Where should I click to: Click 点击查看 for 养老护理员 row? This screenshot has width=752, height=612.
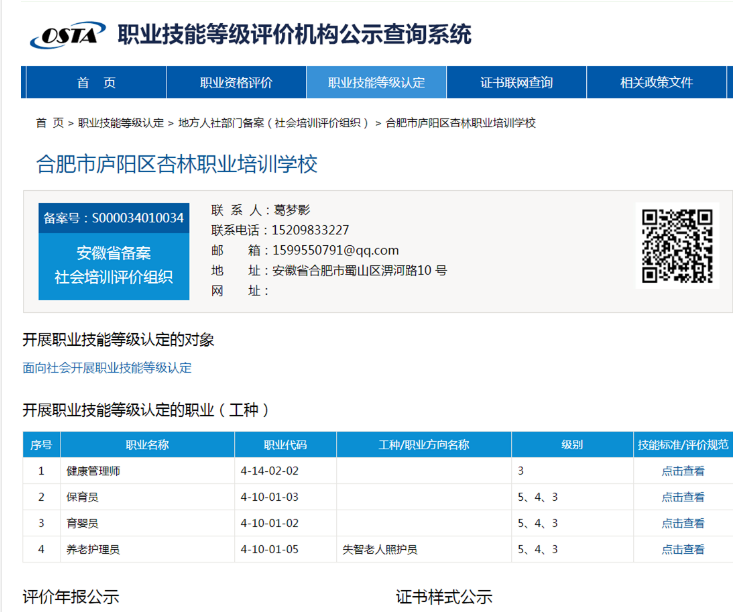point(683,549)
